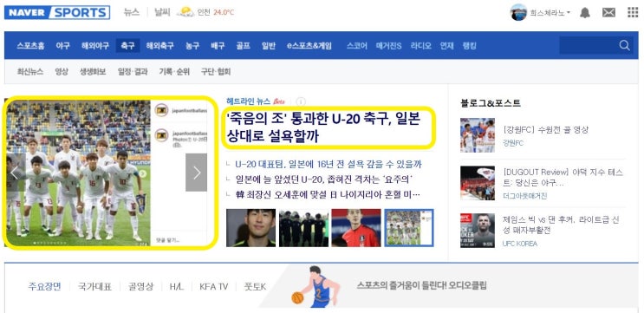Switch to the 생생화보 submenu

point(93,71)
